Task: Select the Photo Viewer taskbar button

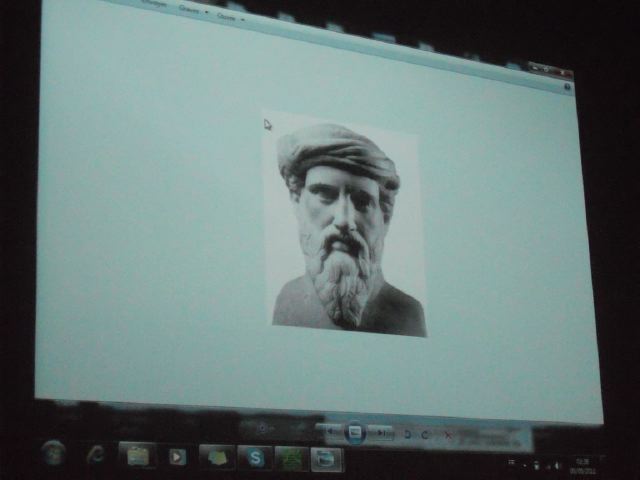Action: (x=327, y=459)
